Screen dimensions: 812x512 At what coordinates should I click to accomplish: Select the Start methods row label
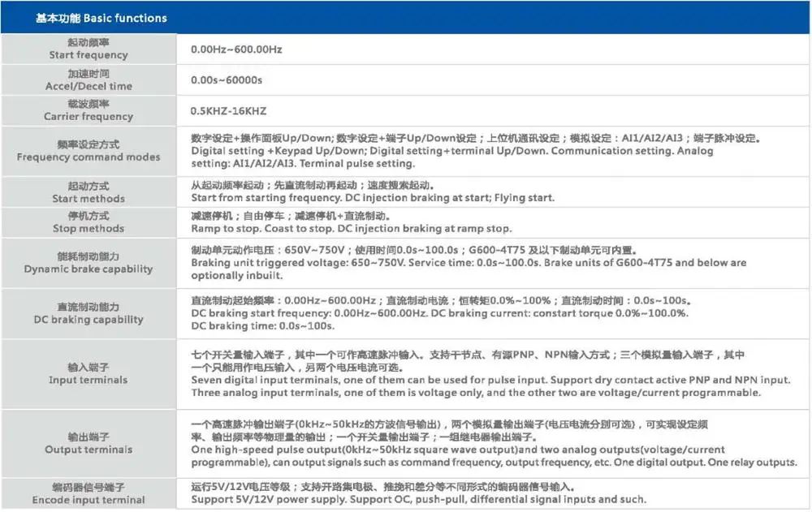(x=89, y=192)
